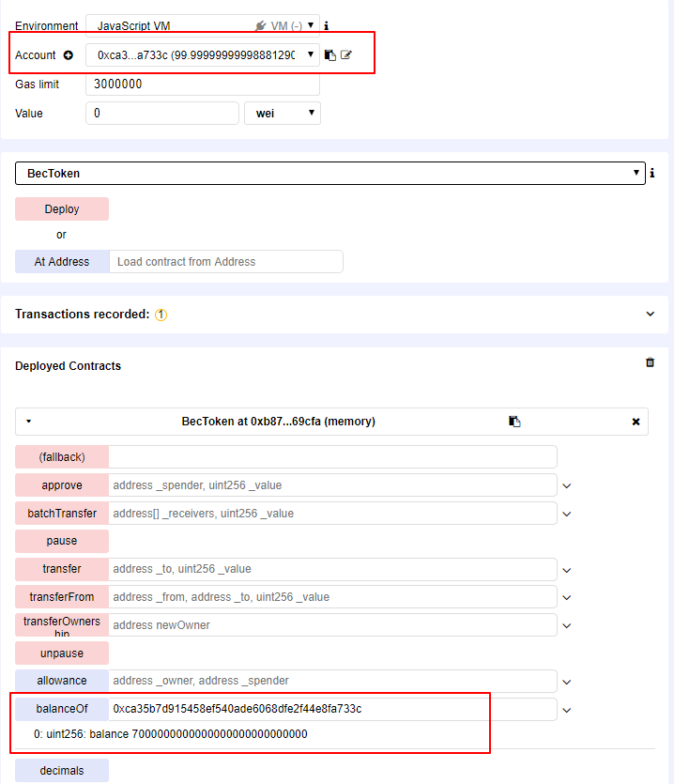Click the transfer function button
Viewport: 674px width, 784px height.
point(62,569)
